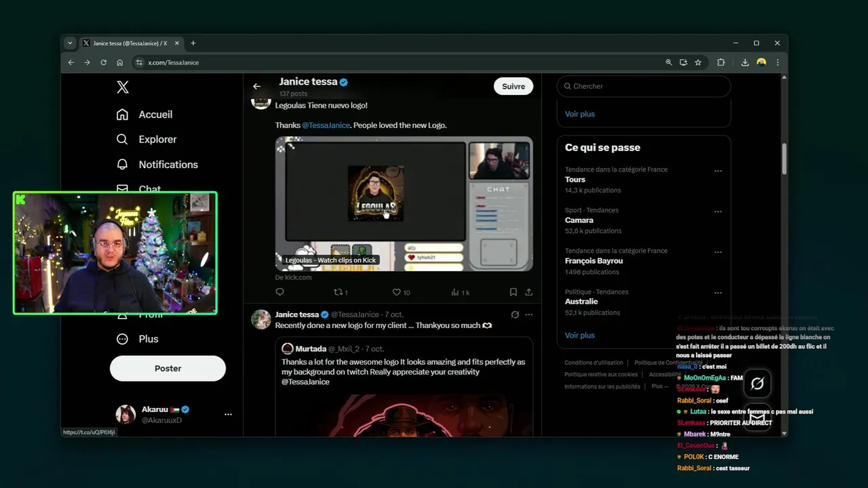The height and width of the screenshot is (488, 868).
Task: Open Notifications in sidebar
Action: (x=157, y=164)
